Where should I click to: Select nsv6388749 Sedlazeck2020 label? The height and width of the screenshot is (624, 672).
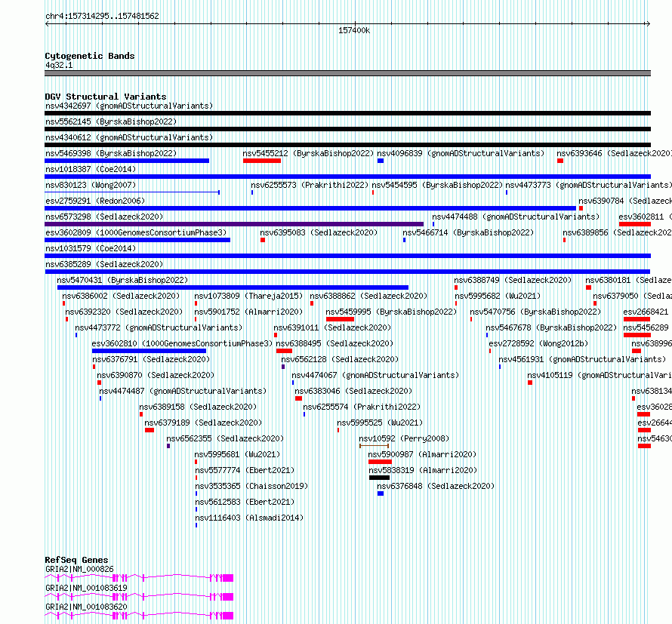513,280
